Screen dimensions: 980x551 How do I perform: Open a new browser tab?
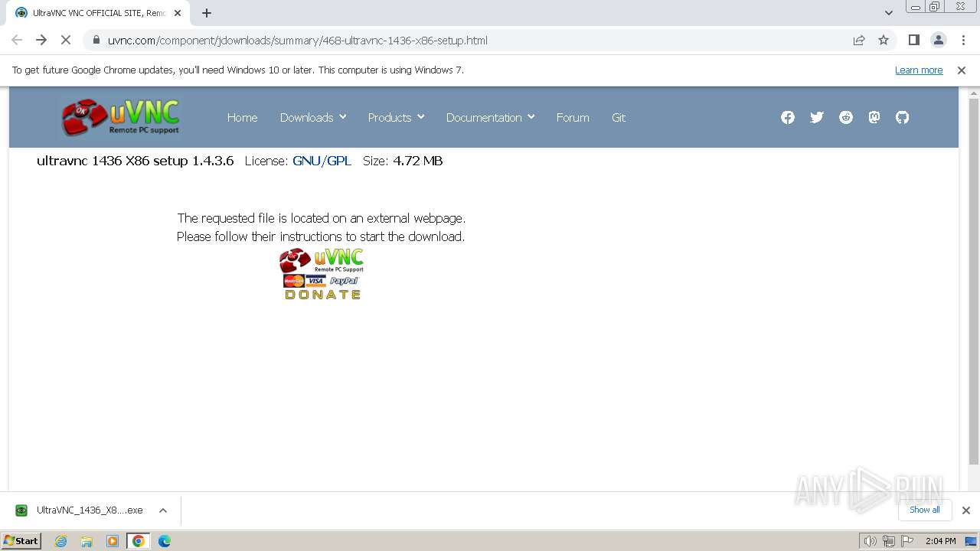pos(207,13)
